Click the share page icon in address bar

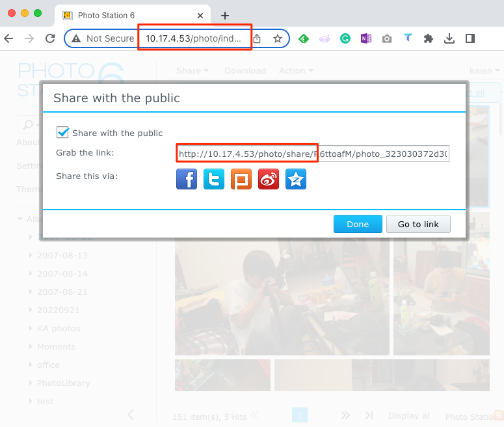(x=257, y=38)
